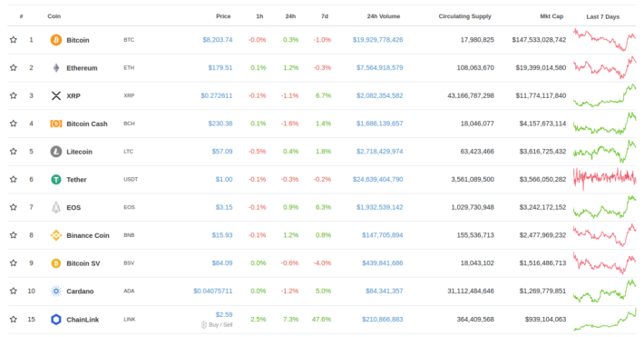Click the Bitcoin SV logo icon
644x337 pixels.
56,263
